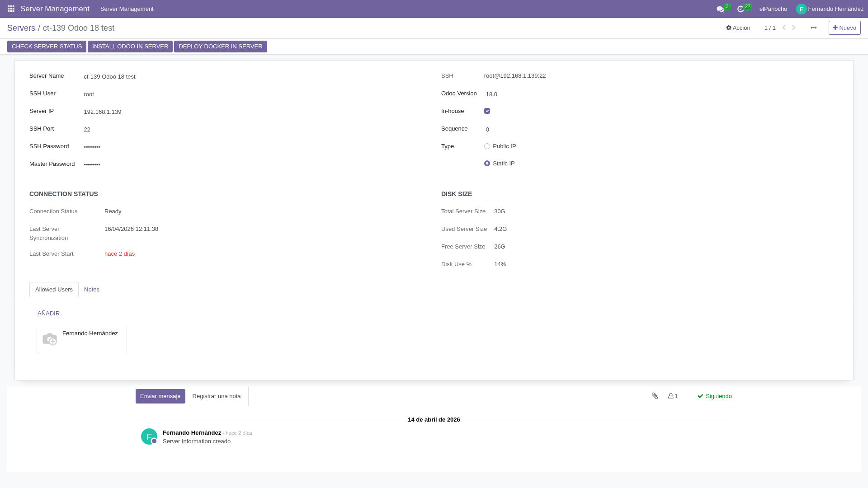
Task: Select the Static IP radio option
Action: [x=487, y=164]
